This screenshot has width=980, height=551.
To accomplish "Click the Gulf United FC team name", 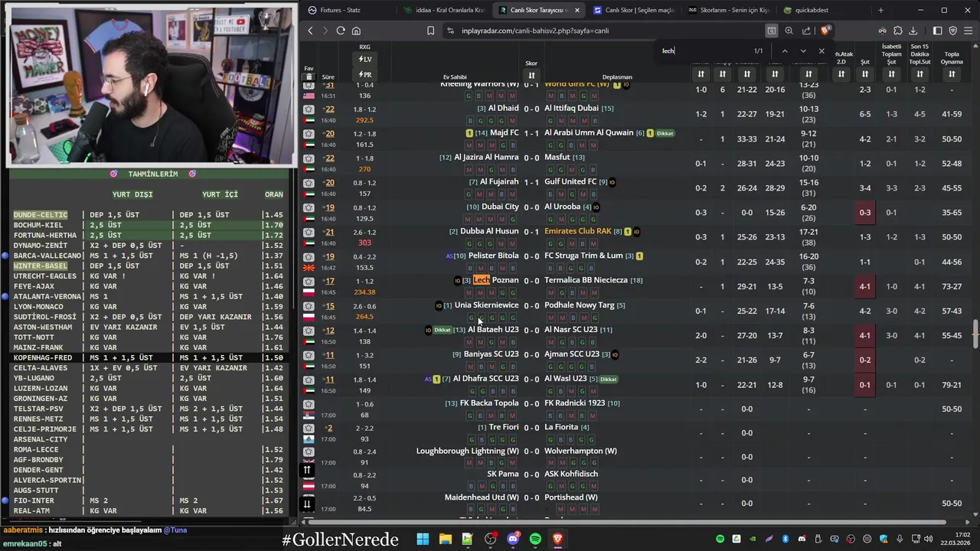I will [570, 182].
